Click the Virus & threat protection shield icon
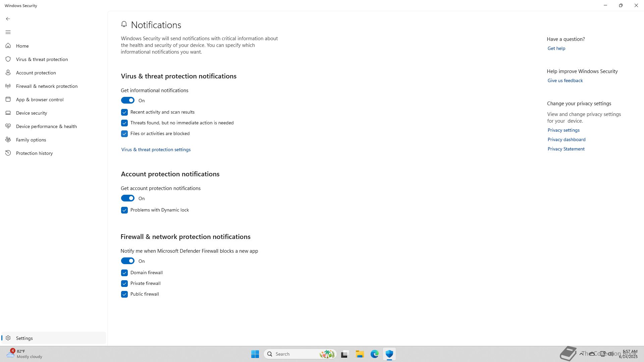Viewport: 644px width, 362px height. (8, 59)
